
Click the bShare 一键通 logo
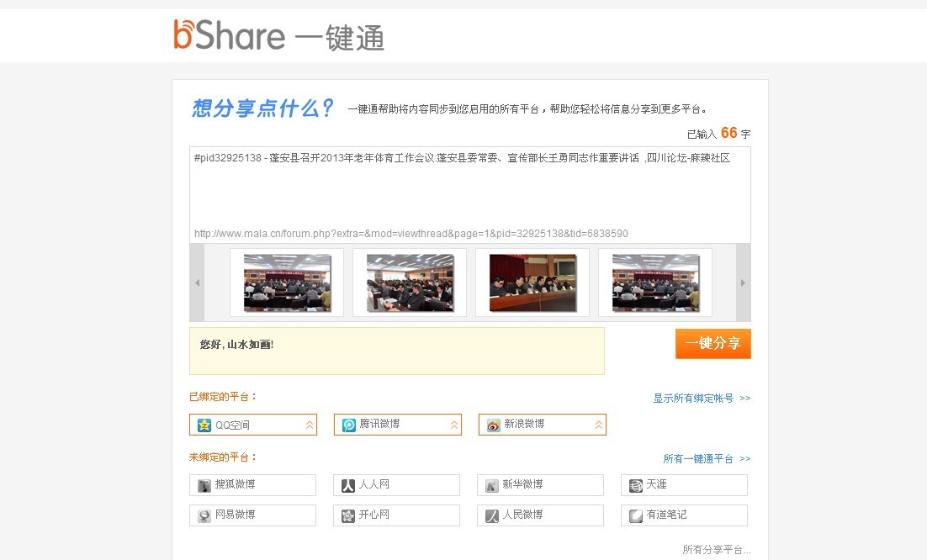(278, 35)
